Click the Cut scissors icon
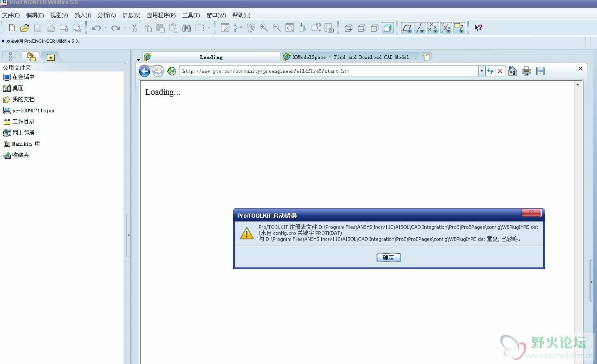The width and height of the screenshot is (597, 364). click(135, 28)
